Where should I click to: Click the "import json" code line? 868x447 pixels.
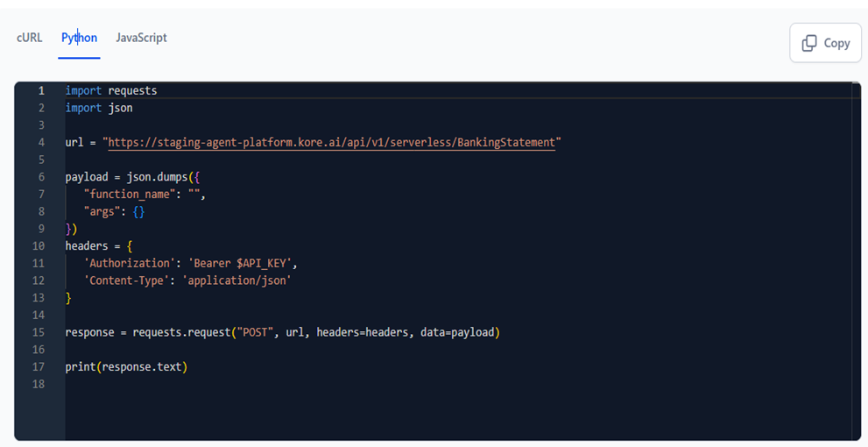(99, 108)
